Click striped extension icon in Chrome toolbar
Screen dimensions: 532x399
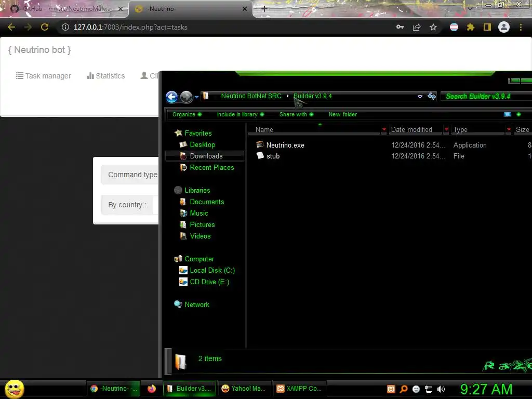pos(454,27)
